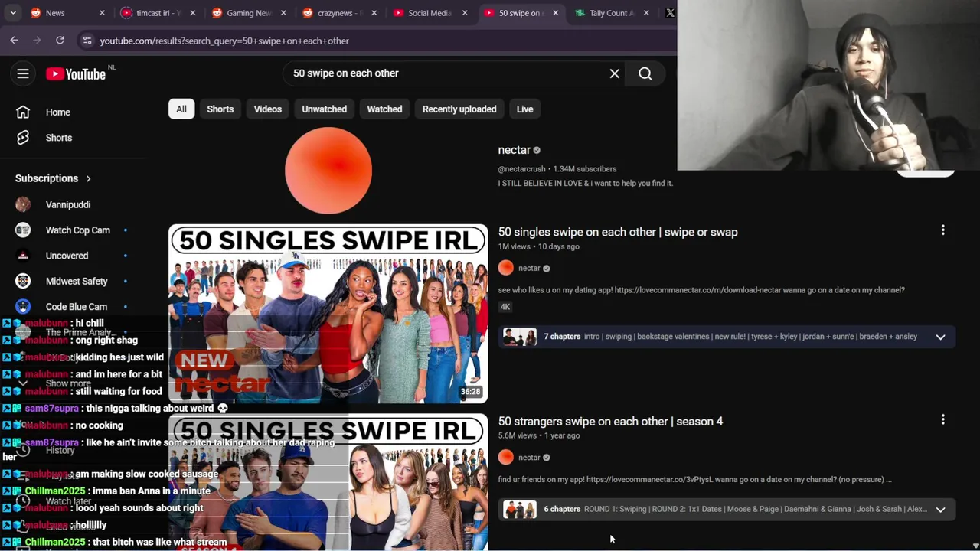Select the Watched filter chip
Image resolution: width=980 pixels, height=551 pixels.
(384, 109)
